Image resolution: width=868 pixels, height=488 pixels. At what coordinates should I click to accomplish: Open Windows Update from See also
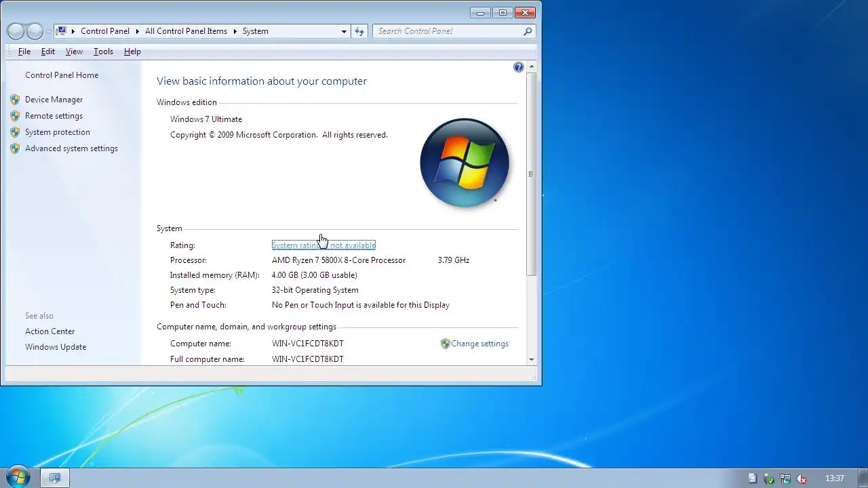point(56,347)
